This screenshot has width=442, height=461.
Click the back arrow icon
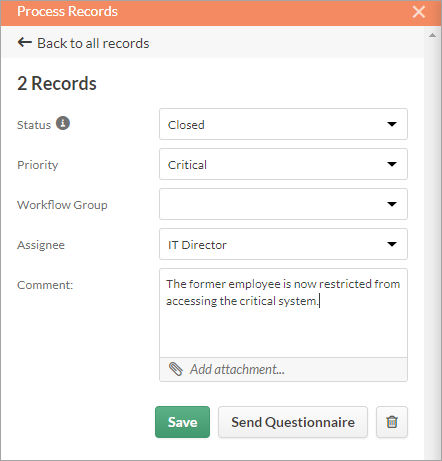[x=25, y=43]
